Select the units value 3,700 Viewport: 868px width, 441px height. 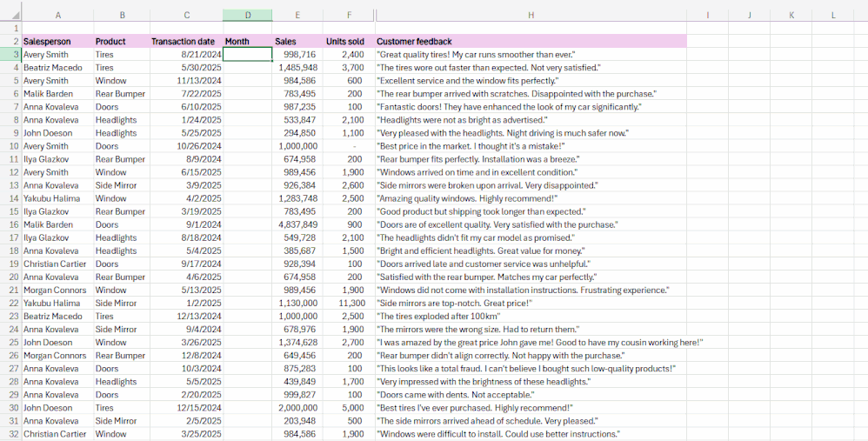[349, 68]
